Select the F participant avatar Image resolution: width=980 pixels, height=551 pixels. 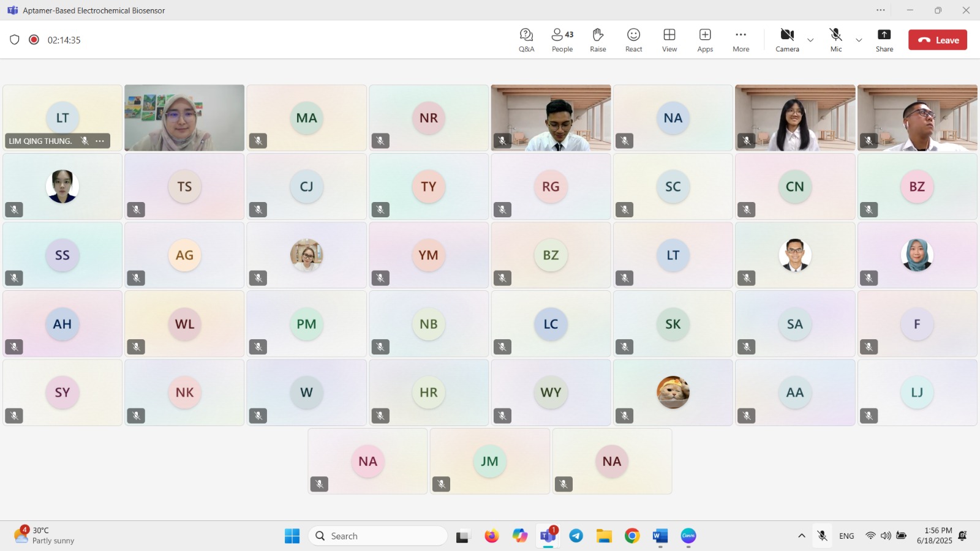(x=917, y=324)
